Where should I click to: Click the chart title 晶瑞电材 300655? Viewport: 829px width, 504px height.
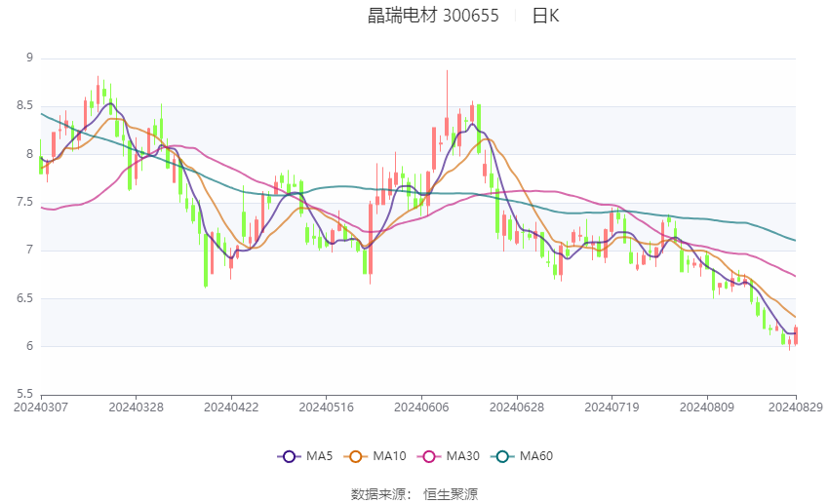coord(433,16)
